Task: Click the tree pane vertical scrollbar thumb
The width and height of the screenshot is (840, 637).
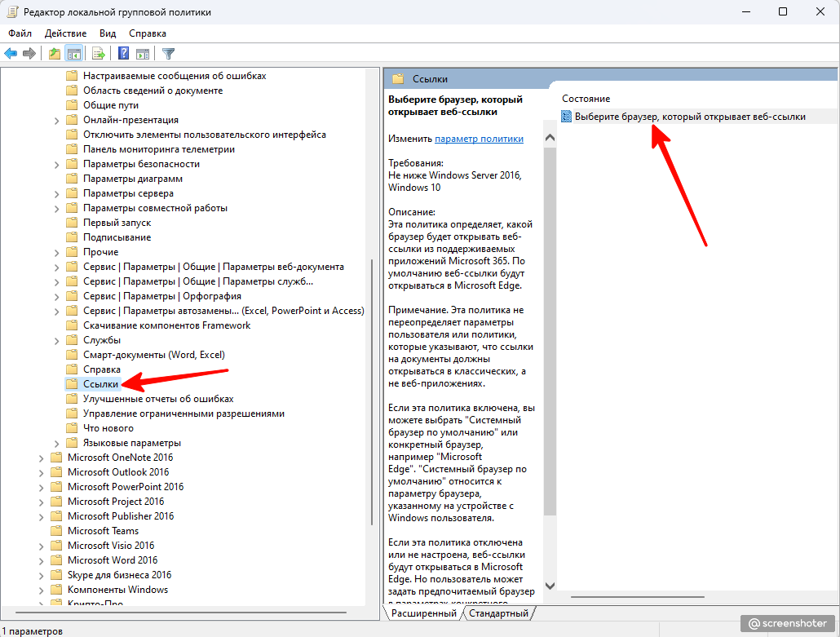Action: click(x=373, y=392)
